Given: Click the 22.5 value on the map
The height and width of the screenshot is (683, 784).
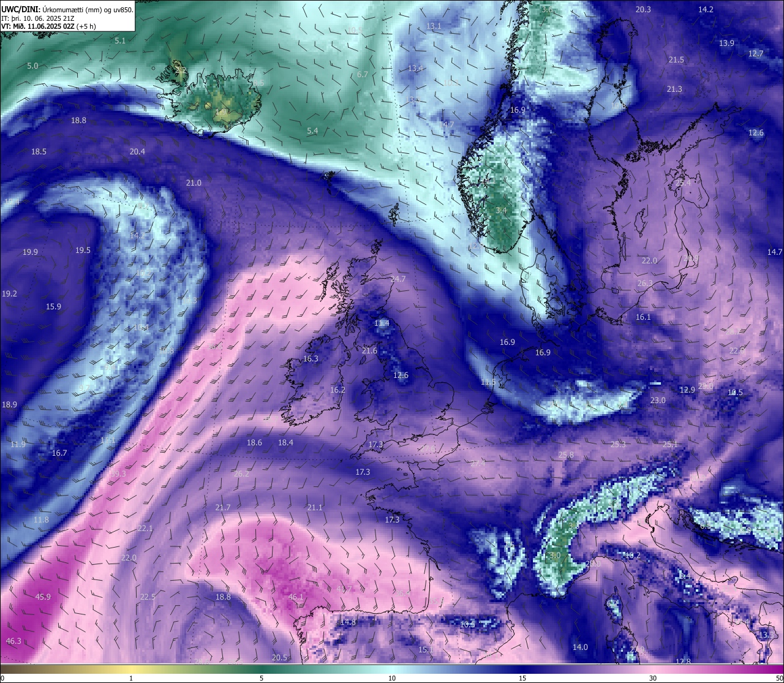Looking at the screenshot, I should [x=148, y=597].
